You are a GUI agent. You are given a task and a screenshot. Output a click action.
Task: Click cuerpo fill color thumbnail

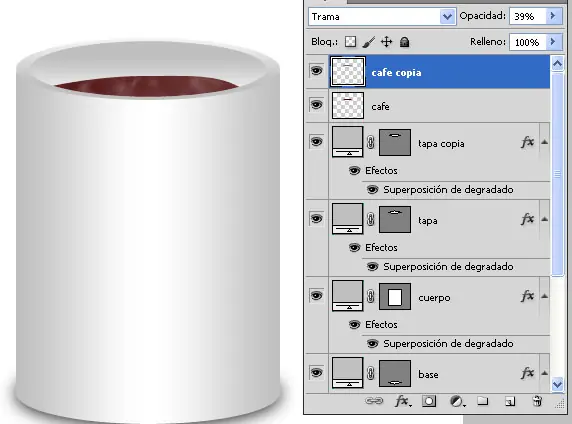pyautogui.click(x=347, y=296)
